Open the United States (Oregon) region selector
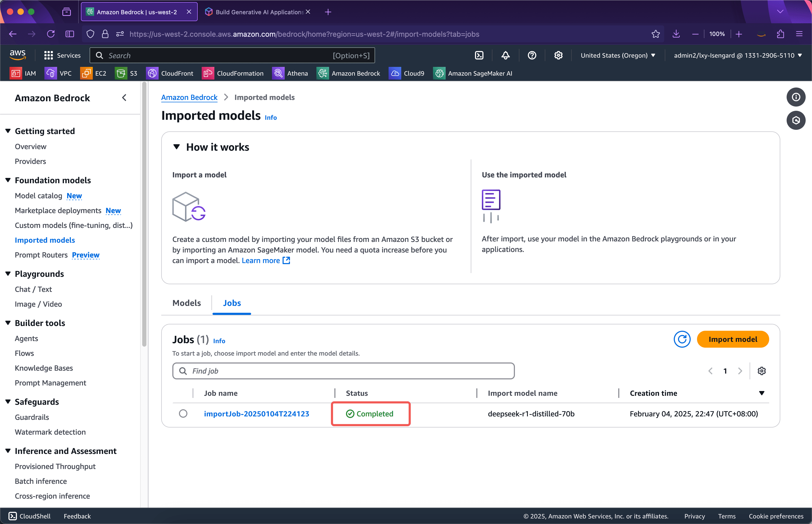The width and height of the screenshot is (812, 524). [618, 55]
